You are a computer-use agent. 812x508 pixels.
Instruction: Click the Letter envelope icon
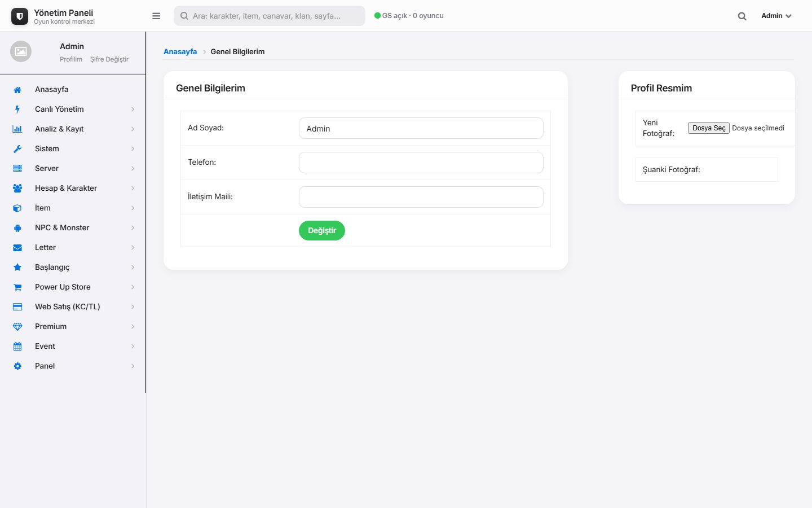(17, 248)
